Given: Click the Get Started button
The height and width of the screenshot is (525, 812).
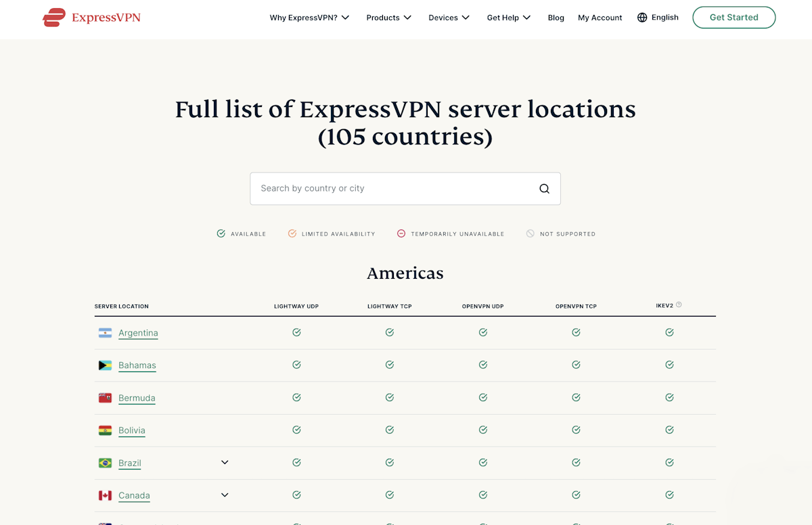Looking at the screenshot, I should click(734, 18).
